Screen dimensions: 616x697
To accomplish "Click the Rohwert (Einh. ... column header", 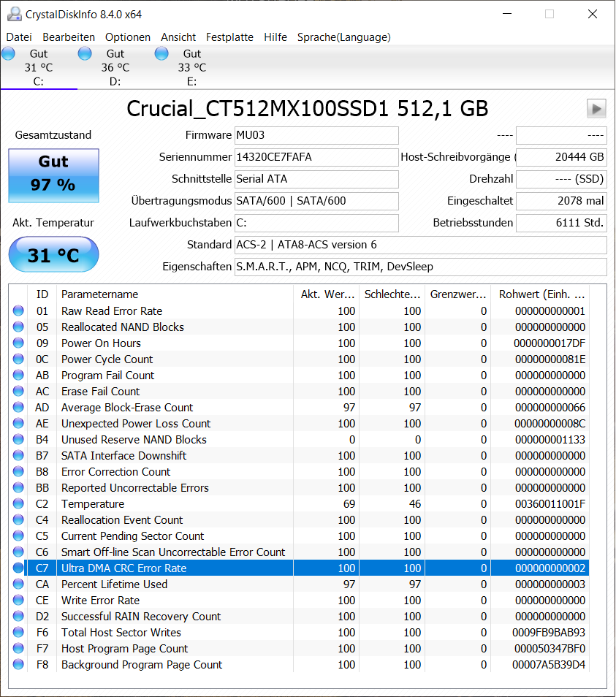I will [x=540, y=294].
